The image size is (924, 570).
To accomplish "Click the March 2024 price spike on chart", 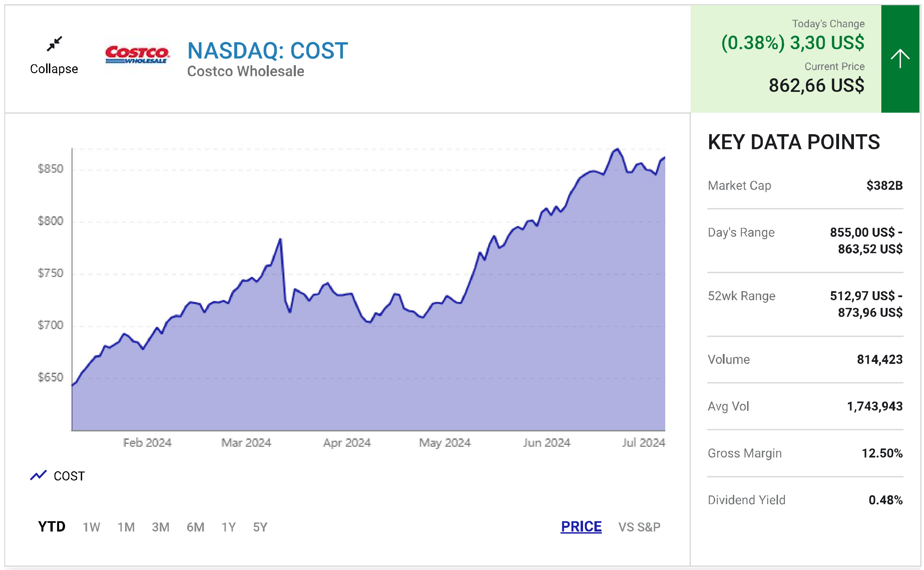I will pyautogui.click(x=280, y=239).
